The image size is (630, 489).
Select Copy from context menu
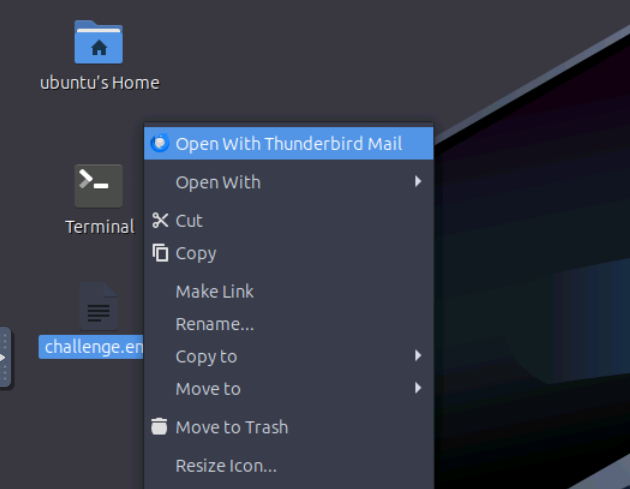click(288, 253)
